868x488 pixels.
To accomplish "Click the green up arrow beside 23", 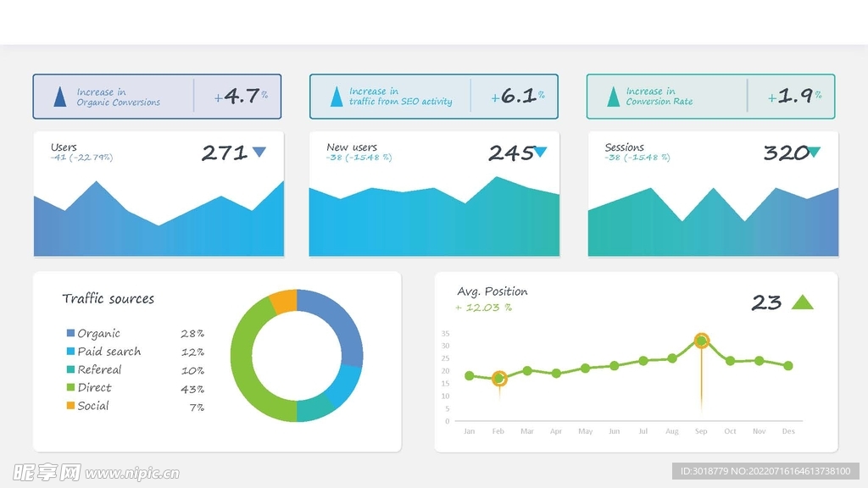I will click(x=802, y=302).
